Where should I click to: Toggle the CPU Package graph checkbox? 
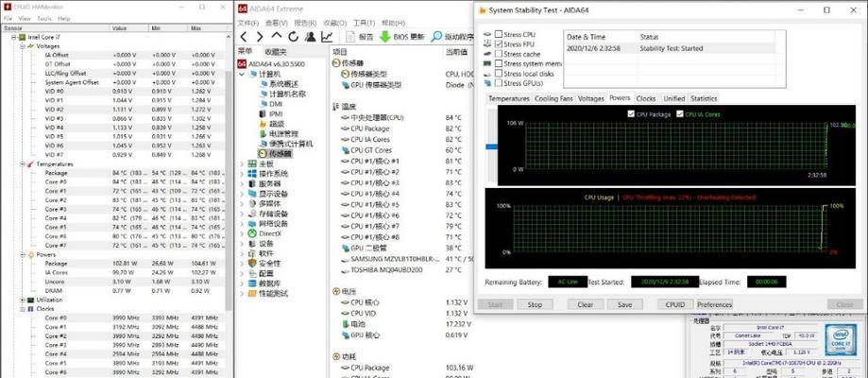[x=631, y=114]
